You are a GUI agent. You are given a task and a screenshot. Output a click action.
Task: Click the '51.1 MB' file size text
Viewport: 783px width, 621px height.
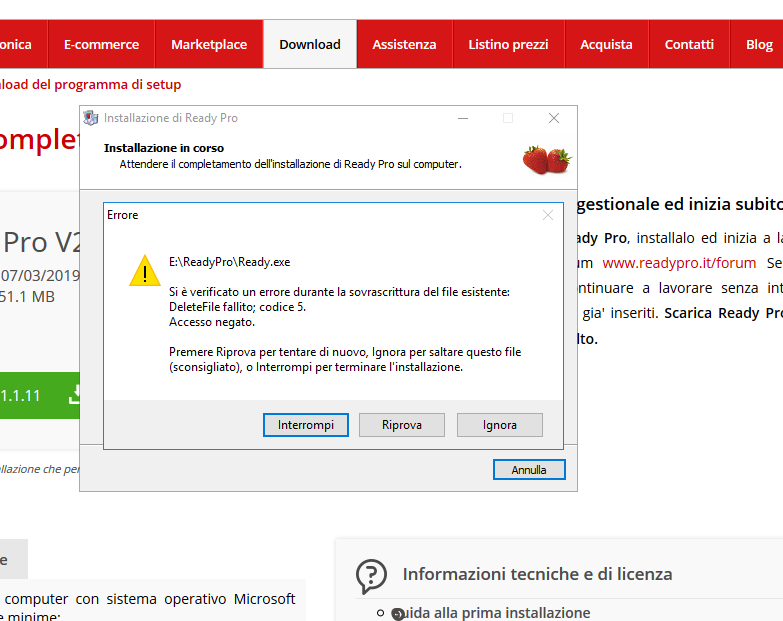coord(27,297)
